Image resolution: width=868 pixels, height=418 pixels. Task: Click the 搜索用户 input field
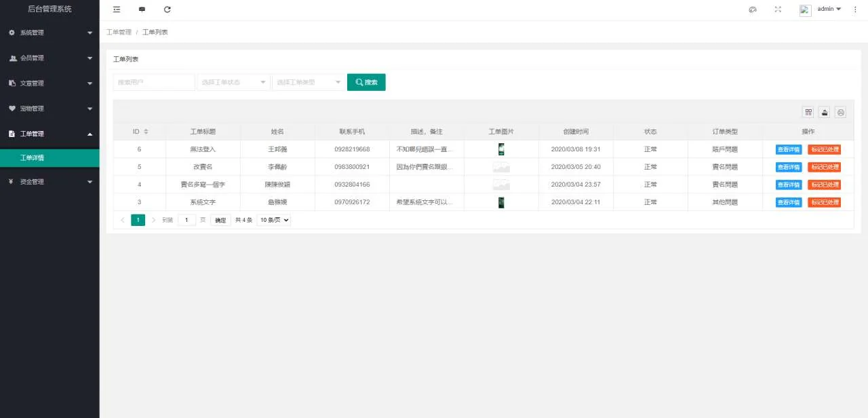[x=154, y=82]
